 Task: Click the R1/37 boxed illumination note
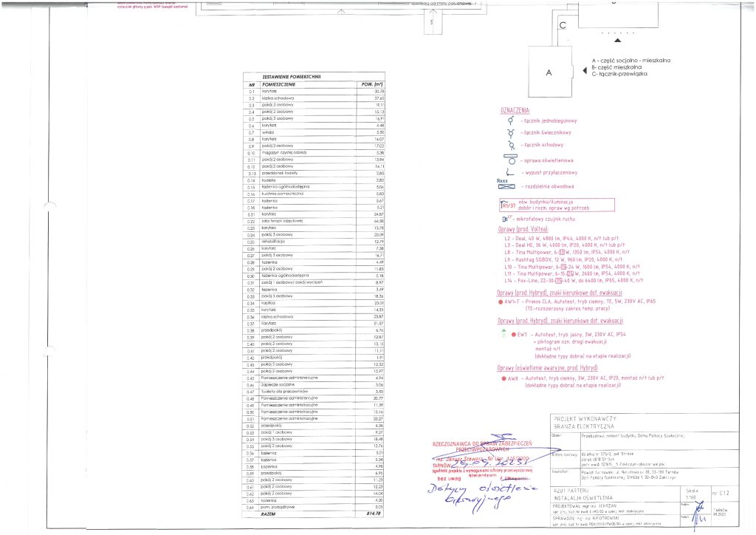point(557,207)
